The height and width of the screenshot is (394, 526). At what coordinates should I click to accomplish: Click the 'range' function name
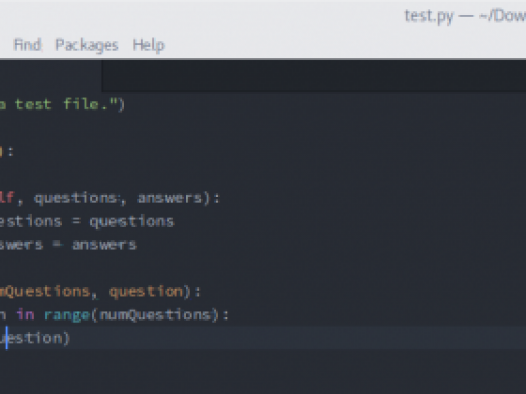point(67,315)
